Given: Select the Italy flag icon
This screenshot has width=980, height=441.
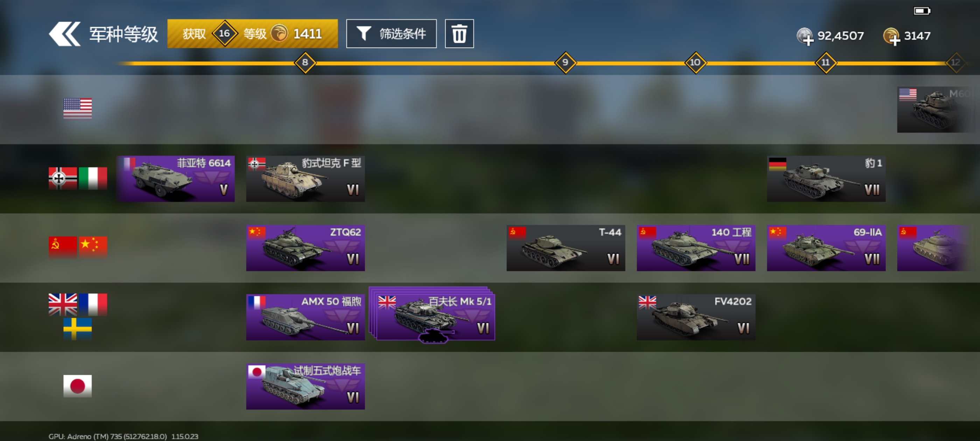Looking at the screenshot, I should (x=93, y=178).
